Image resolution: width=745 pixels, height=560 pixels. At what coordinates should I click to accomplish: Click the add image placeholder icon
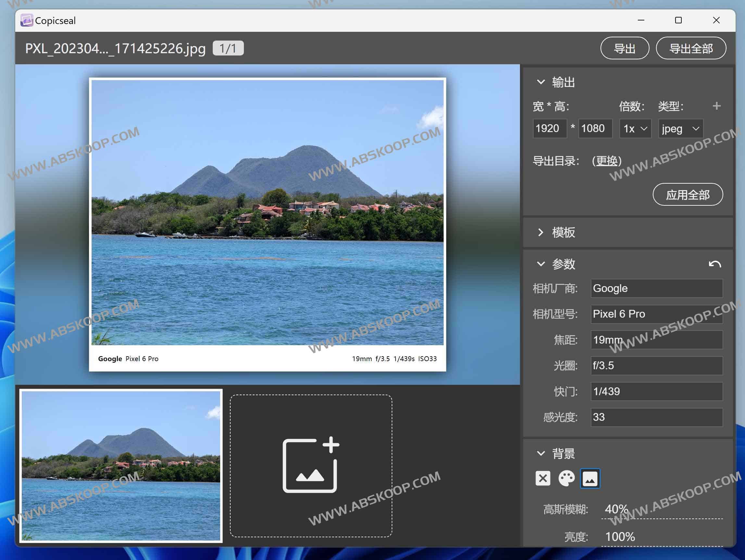point(310,466)
